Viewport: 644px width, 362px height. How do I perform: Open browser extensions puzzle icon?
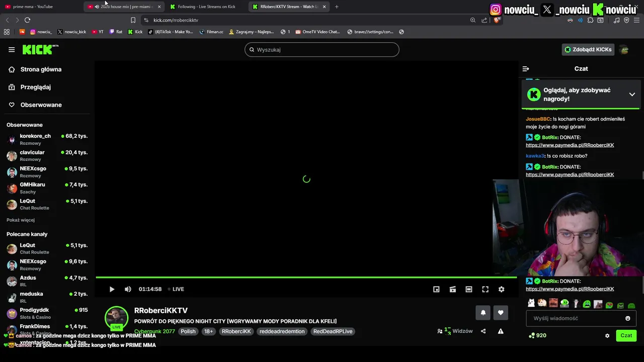point(590,20)
